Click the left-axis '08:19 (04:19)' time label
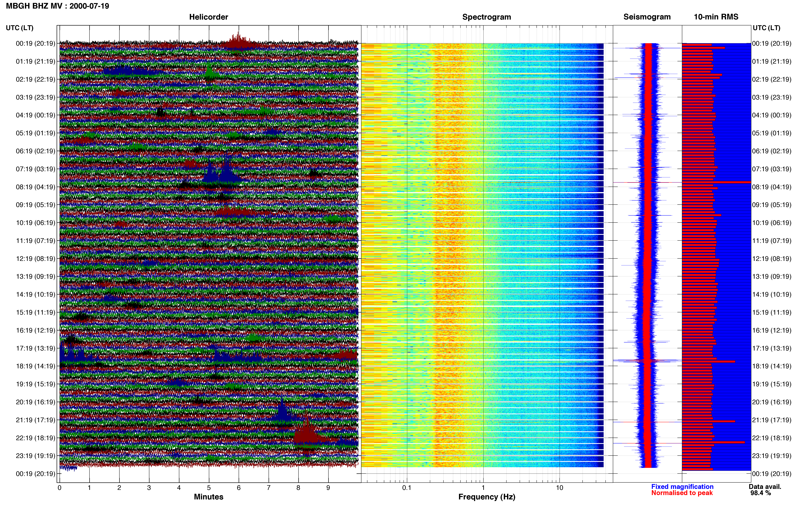The width and height of the screenshot is (812, 508). pos(35,187)
